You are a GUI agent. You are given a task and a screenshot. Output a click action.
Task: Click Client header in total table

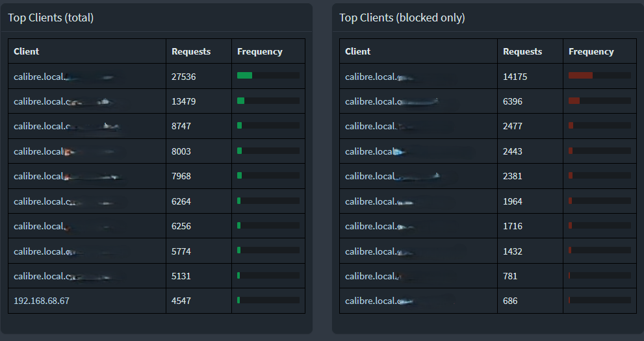pyautogui.click(x=26, y=51)
